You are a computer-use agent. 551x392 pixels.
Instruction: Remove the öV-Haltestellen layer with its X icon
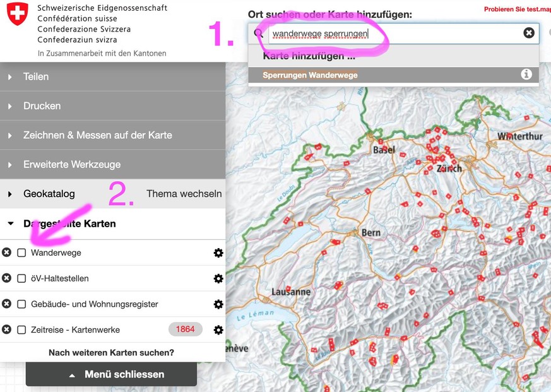(6, 278)
